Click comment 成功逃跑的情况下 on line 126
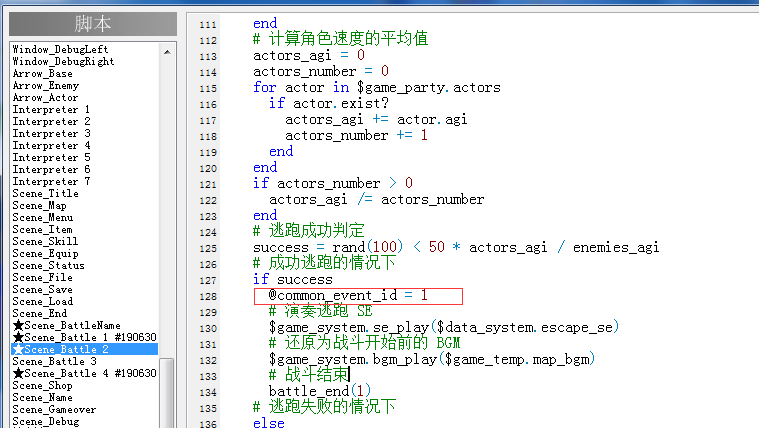This screenshot has height=428, width=759. pos(324,263)
